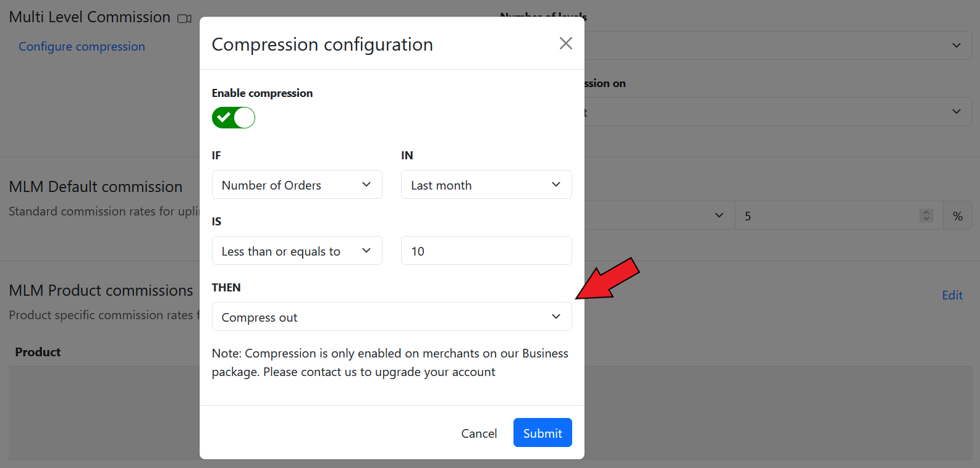This screenshot has height=468, width=980.
Task: Expand the THEN dropdown showing Compress out
Action: pyautogui.click(x=391, y=317)
